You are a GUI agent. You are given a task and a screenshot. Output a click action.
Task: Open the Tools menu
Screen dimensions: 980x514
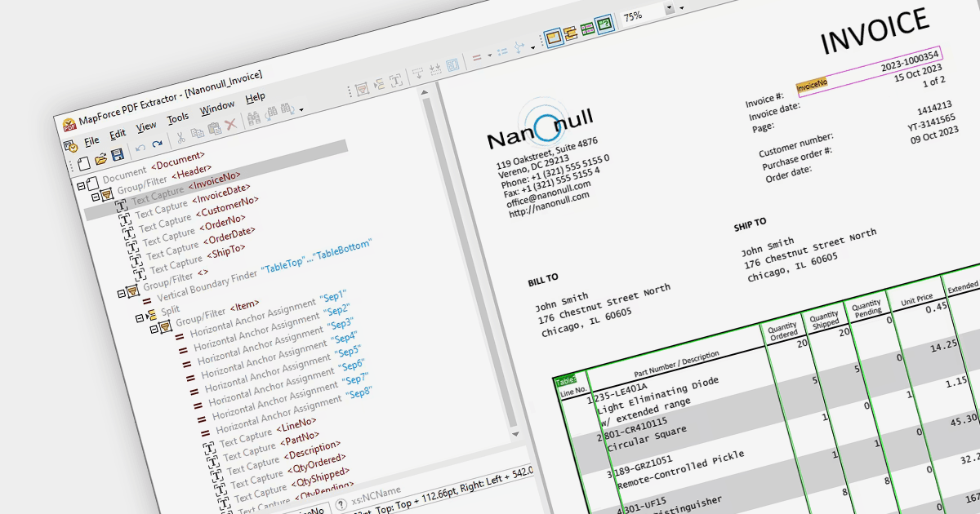click(178, 117)
